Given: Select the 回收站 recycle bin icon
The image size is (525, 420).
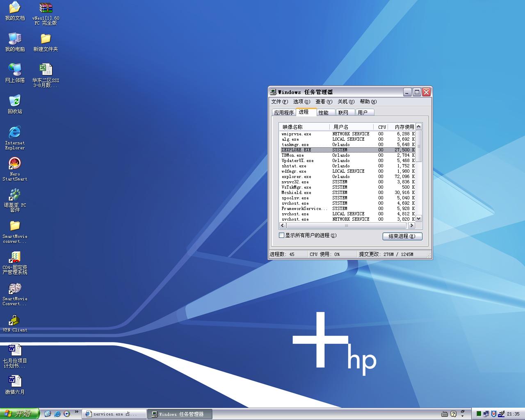Looking at the screenshot, I should coord(15,101).
